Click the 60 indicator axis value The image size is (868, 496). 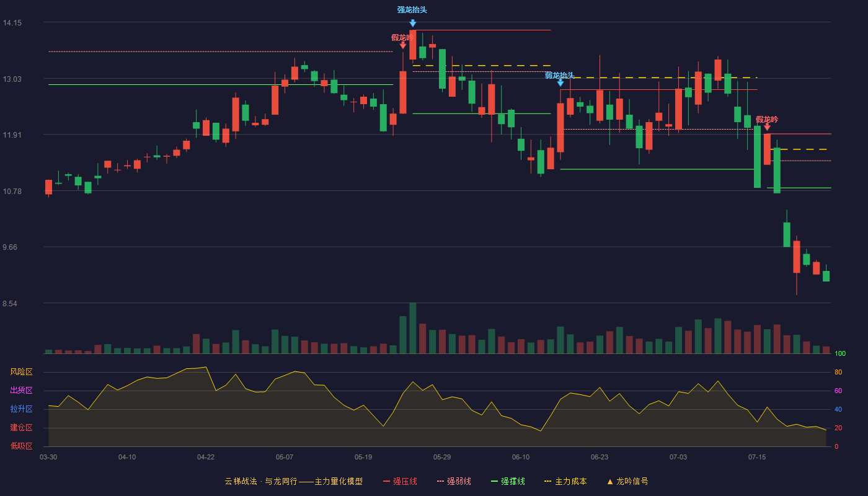(x=838, y=391)
